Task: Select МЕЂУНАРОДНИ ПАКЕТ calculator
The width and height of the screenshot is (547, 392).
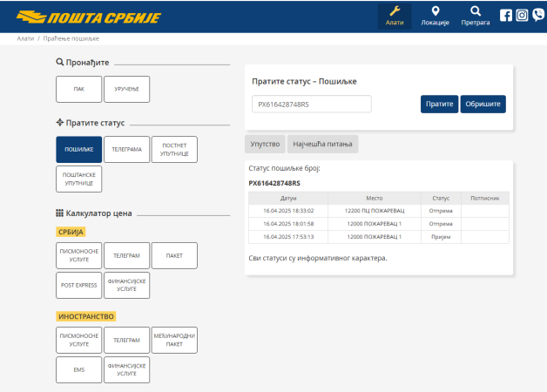Action: pyautogui.click(x=174, y=340)
